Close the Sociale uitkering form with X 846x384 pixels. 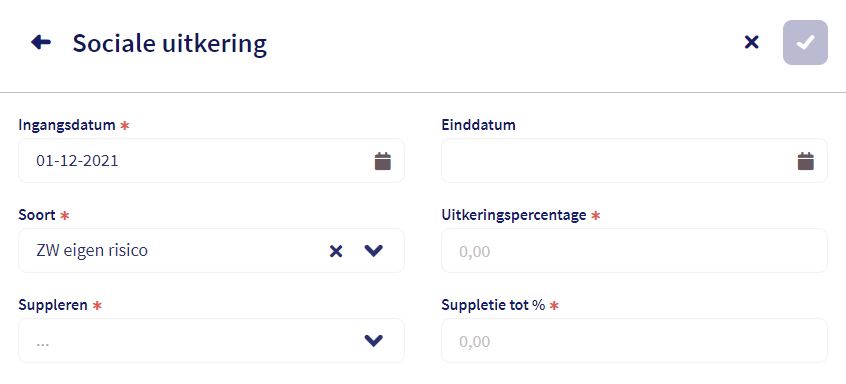coord(751,42)
